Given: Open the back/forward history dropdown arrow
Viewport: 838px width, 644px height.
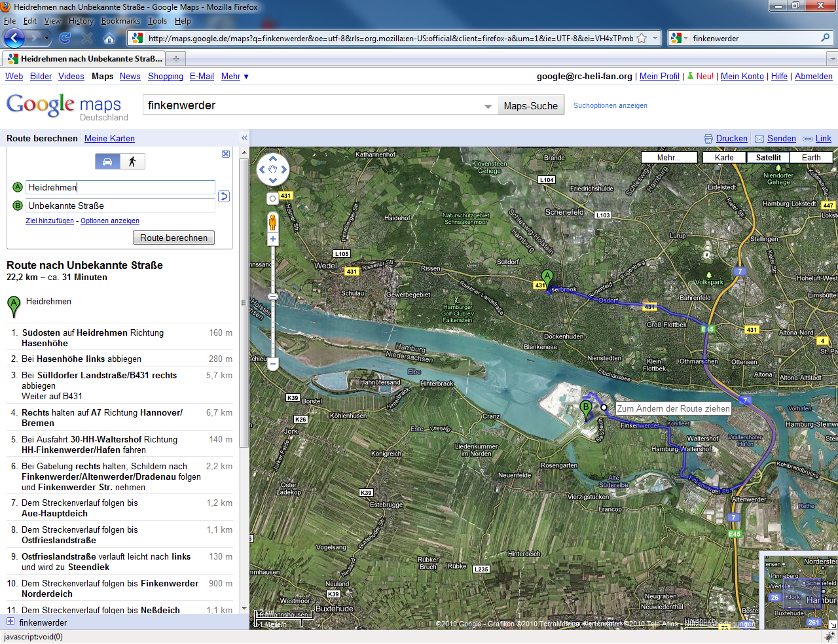Looking at the screenshot, I should point(46,38).
